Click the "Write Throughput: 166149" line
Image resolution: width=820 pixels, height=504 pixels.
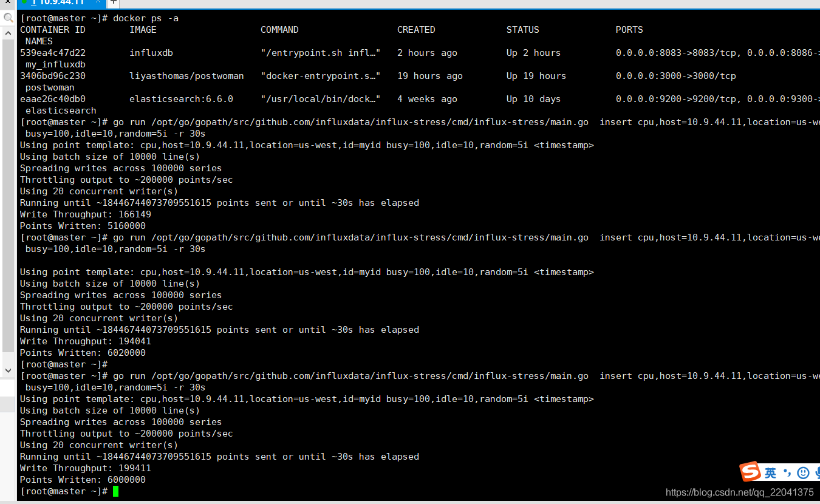point(86,214)
